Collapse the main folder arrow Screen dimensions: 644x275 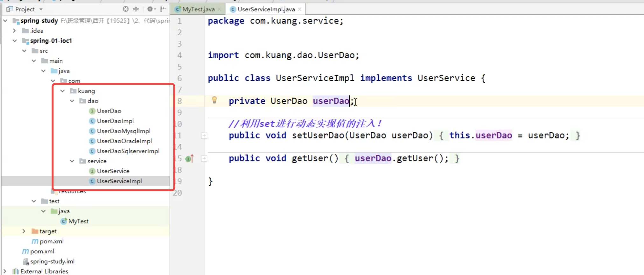tap(34, 61)
